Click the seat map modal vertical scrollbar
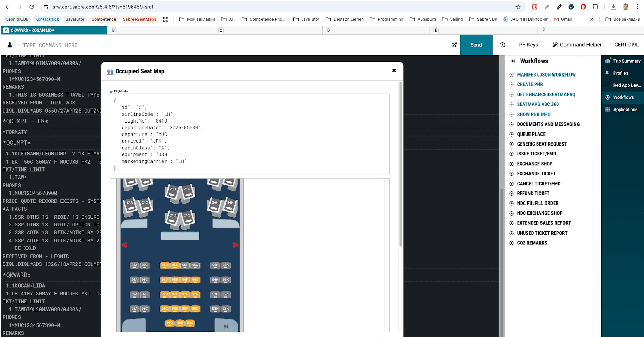Screen dimensions: 644x337 click(401, 165)
